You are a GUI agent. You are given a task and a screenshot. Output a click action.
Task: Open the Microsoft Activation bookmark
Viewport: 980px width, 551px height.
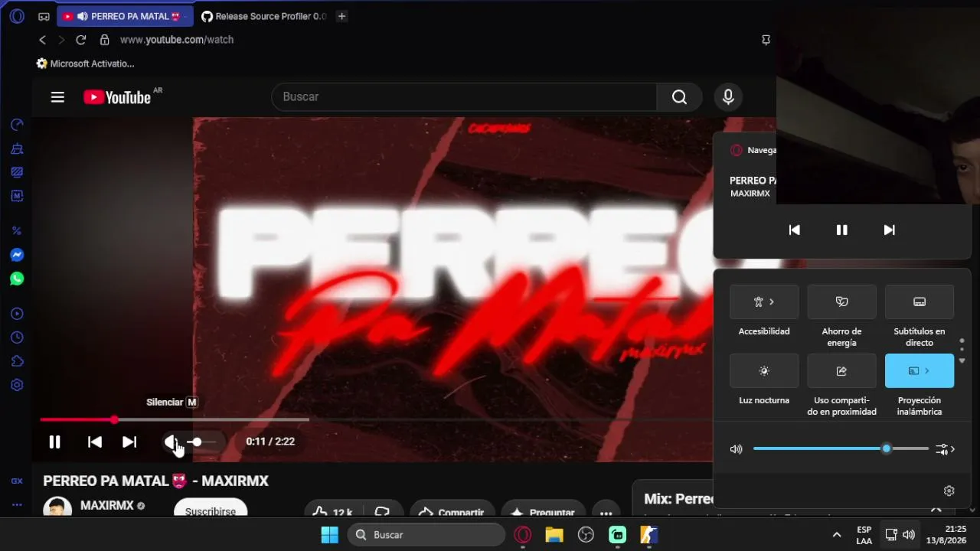pyautogui.click(x=85, y=64)
